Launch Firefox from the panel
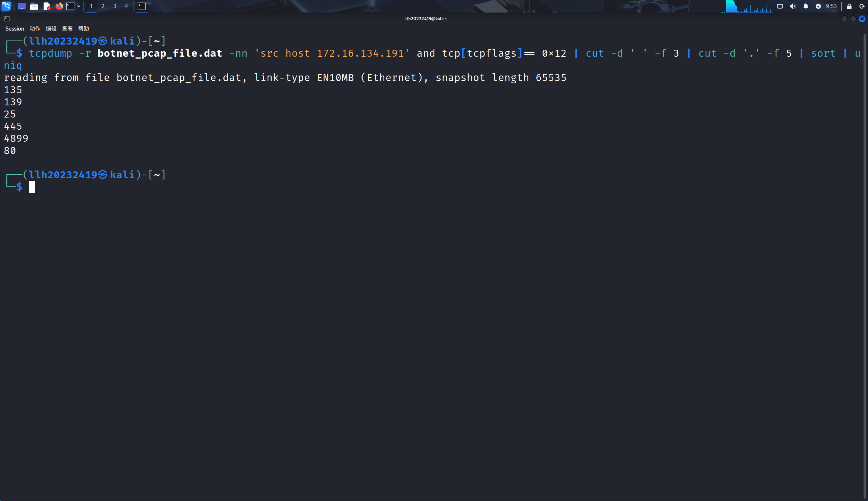The height and width of the screenshot is (501, 868). click(x=59, y=6)
